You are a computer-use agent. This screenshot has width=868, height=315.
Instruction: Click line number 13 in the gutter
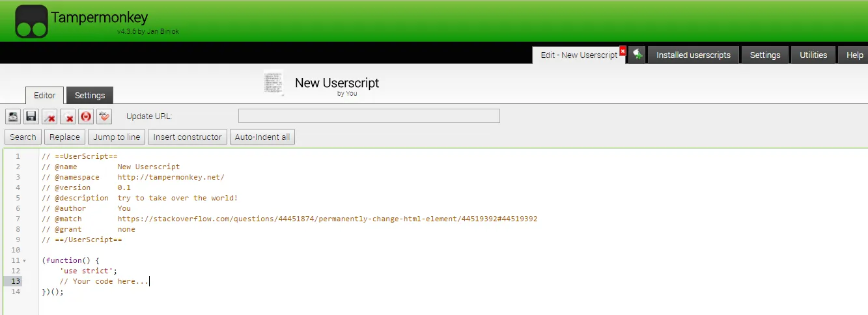[17, 281]
